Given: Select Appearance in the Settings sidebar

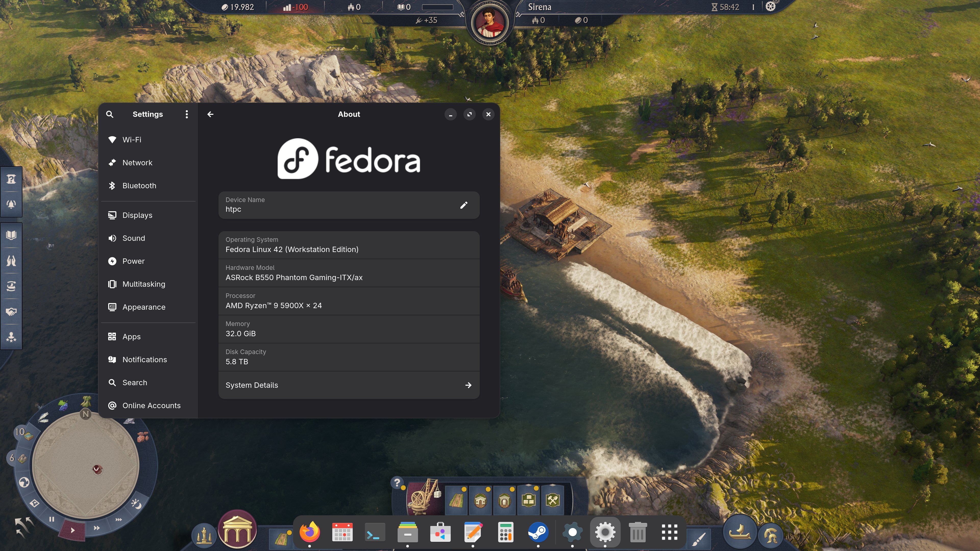Looking at the screenshot, I should click(x=143, y=307).
